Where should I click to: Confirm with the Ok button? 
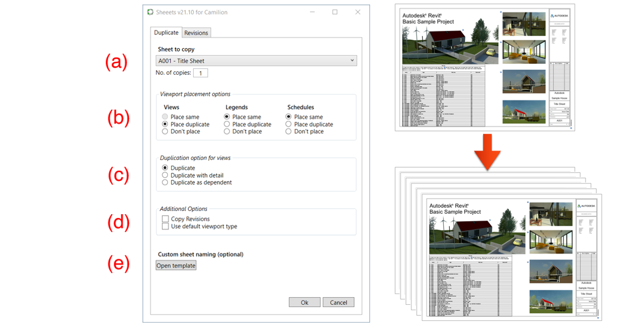click(x=304, y=302)
